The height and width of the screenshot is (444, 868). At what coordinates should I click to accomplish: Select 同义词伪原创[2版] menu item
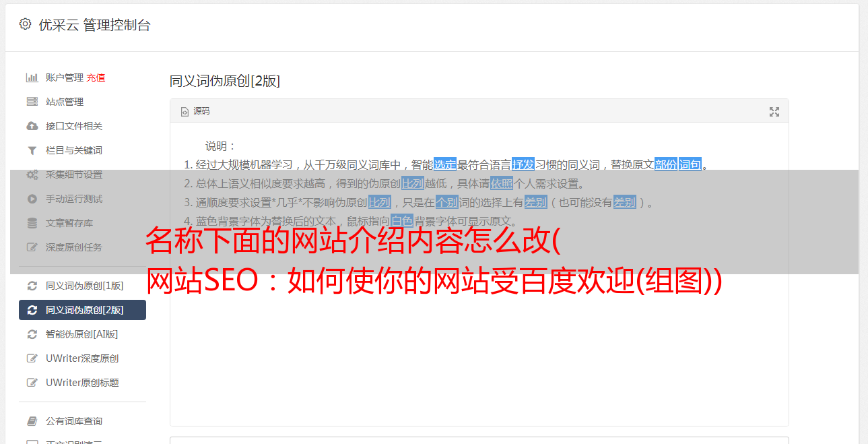82,310
